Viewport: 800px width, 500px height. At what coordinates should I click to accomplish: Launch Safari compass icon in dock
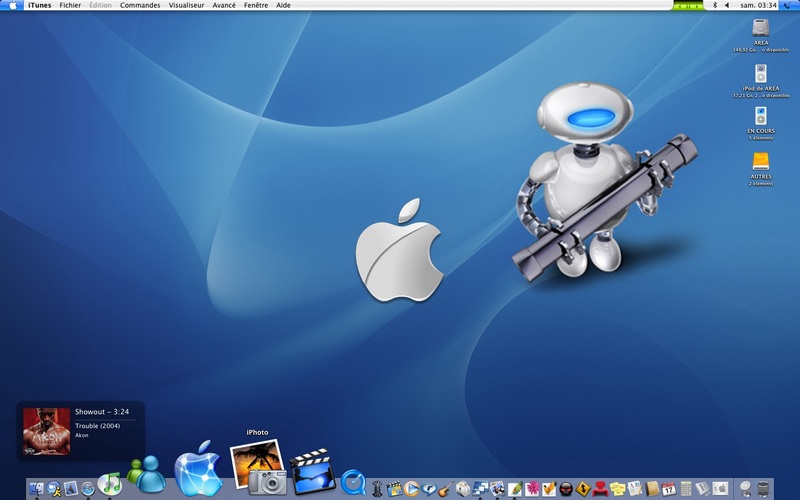(x=88, y=489)
